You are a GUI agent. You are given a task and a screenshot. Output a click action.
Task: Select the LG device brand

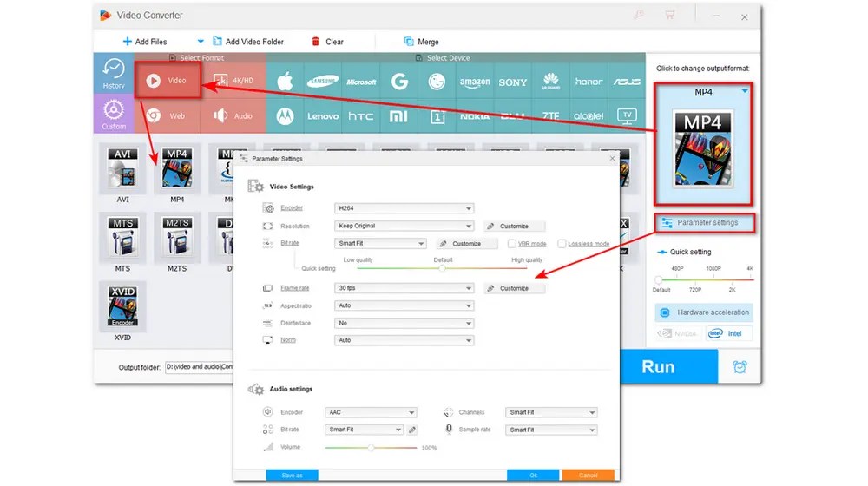(437, 82)
